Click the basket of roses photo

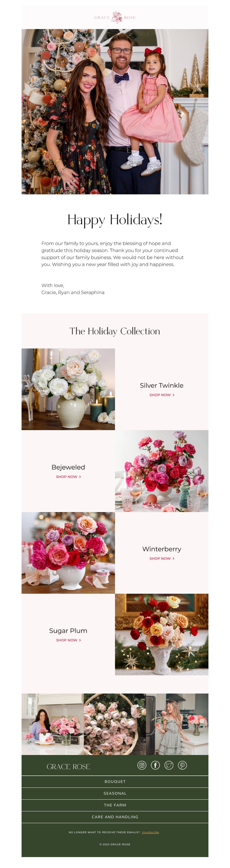(115, 724)
